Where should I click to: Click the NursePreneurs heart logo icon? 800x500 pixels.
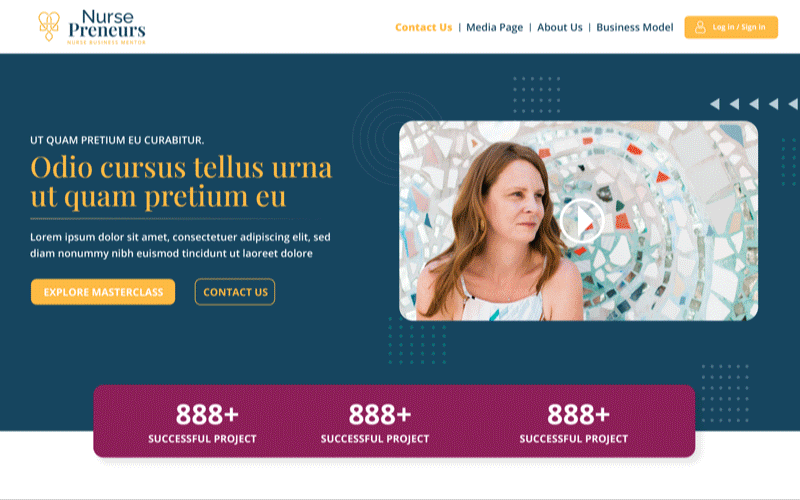49,26
